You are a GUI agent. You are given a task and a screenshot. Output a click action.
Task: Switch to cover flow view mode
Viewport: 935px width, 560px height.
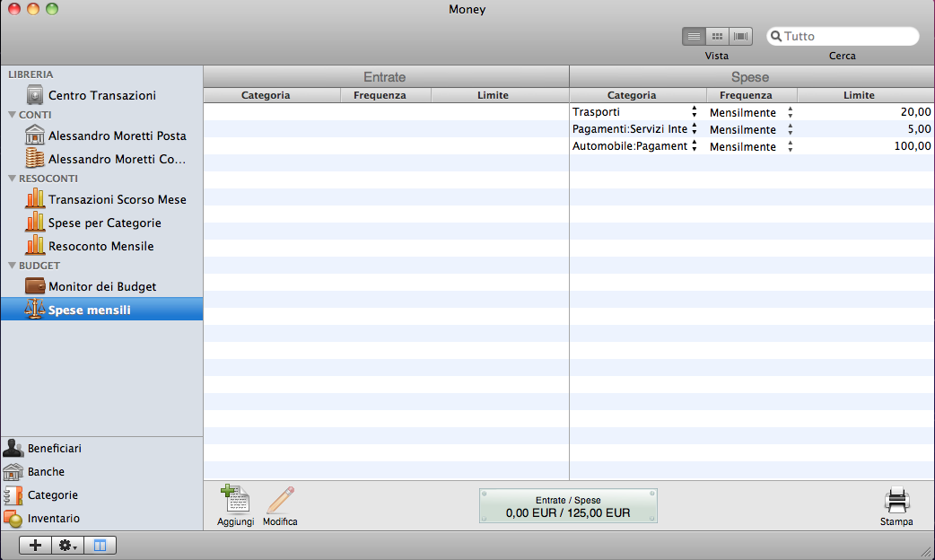click(740, 37)
